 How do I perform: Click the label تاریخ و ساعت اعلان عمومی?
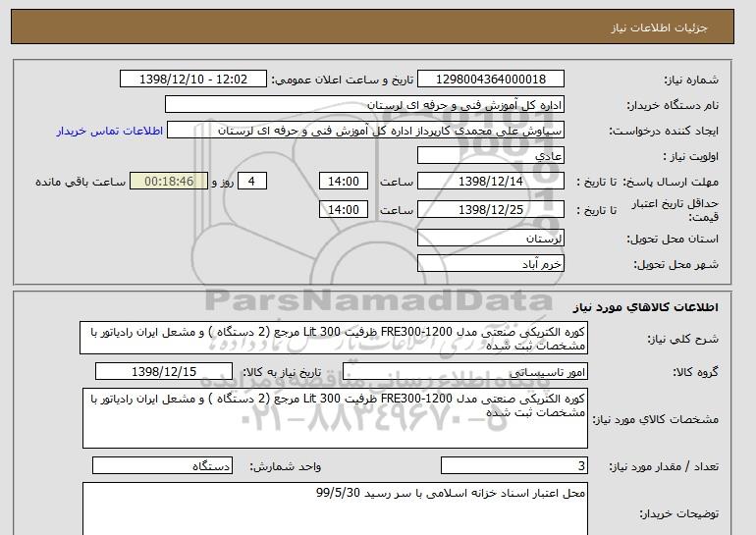343,80
